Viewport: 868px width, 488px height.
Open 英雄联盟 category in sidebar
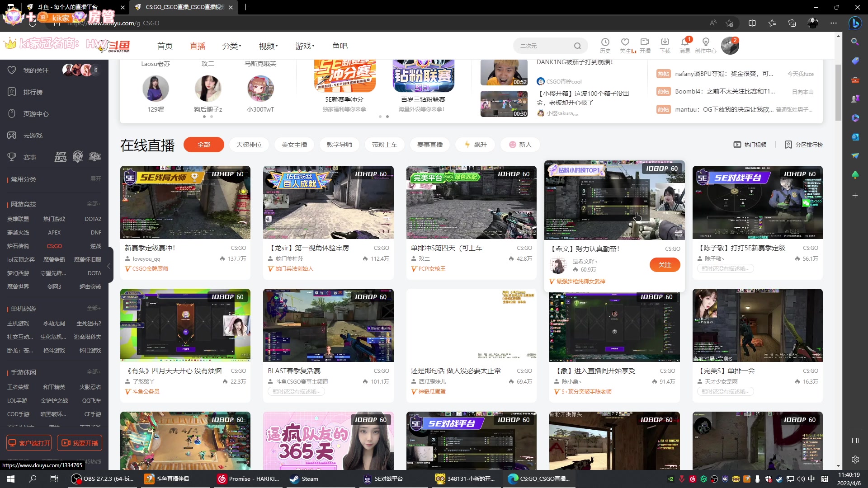[18, 219]
